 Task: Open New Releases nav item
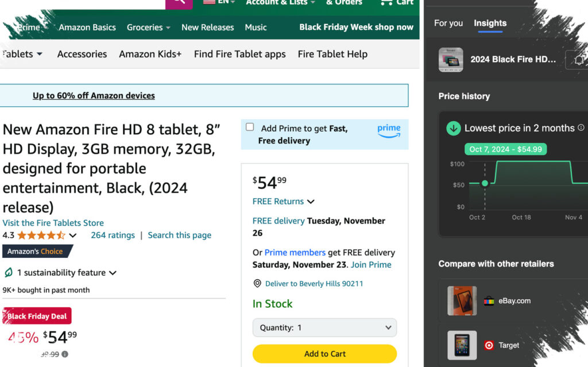click(x=208, y=28)
